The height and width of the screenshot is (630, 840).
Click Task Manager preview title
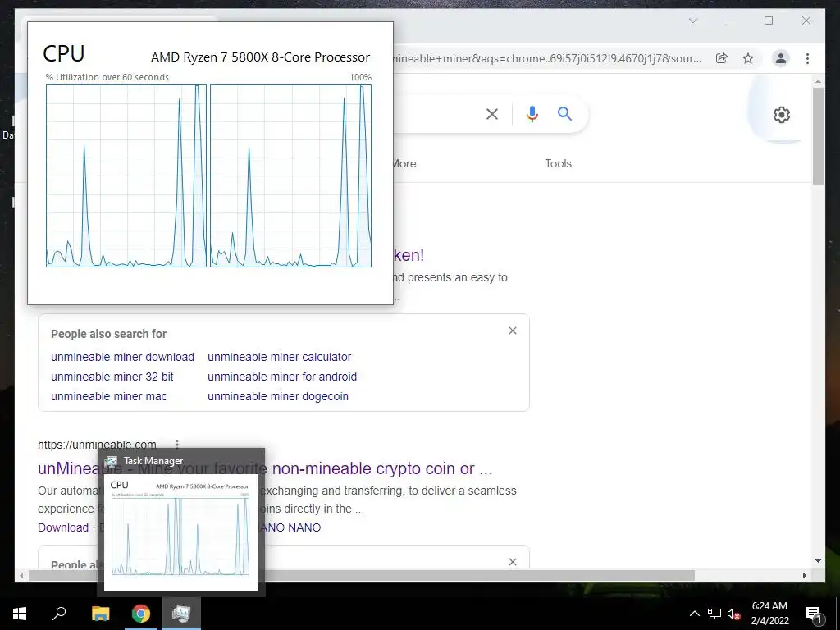(x=153, y=461)
